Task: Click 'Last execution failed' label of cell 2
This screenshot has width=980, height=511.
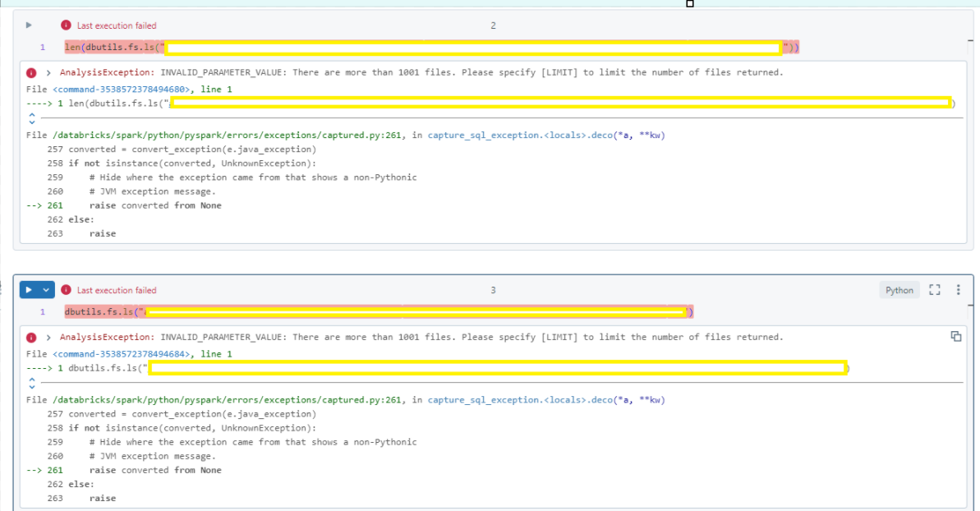Action: pos(117,25)
